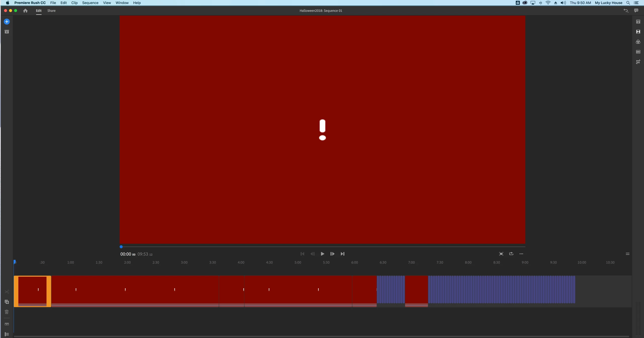The image size is (644, 338).
Task: Click the undo arrow in the title bar
Action: click(626, 11)
